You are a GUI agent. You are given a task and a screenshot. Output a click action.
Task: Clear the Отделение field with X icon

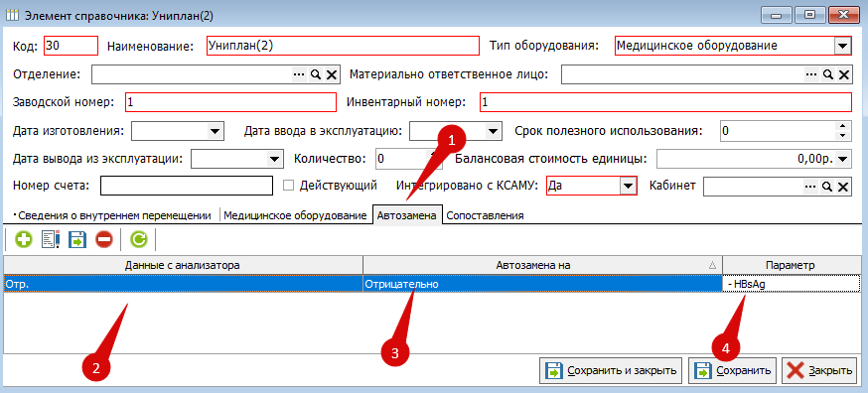331,74
